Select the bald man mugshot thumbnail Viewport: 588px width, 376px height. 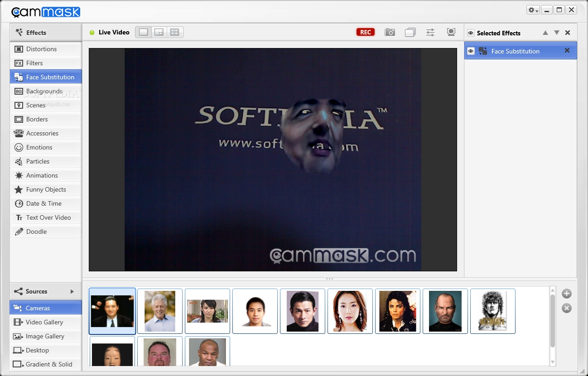pos(207,351)
